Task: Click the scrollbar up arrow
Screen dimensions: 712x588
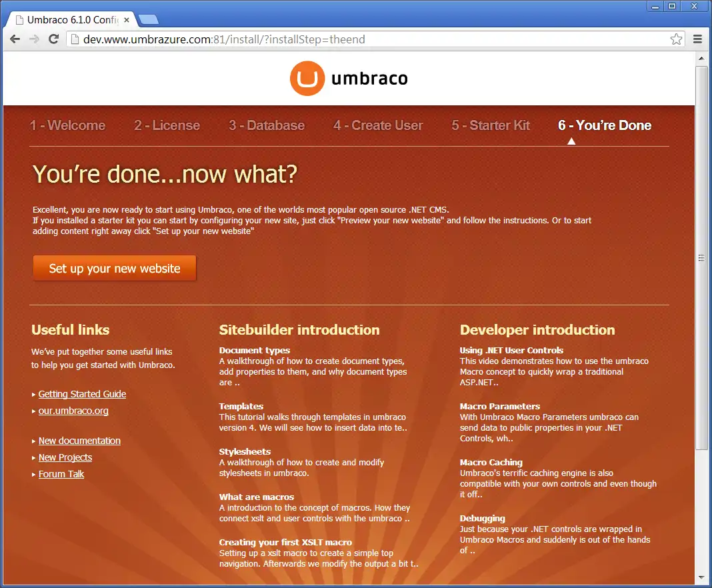Action: pos(701,59)
